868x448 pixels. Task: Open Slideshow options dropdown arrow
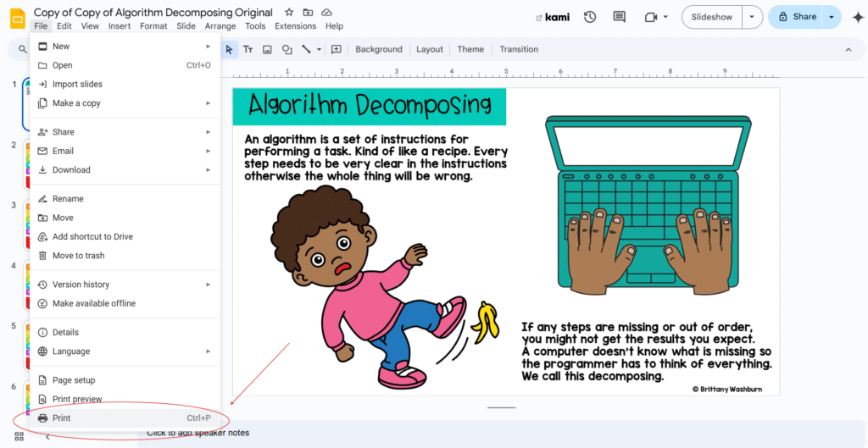point(752,17)
